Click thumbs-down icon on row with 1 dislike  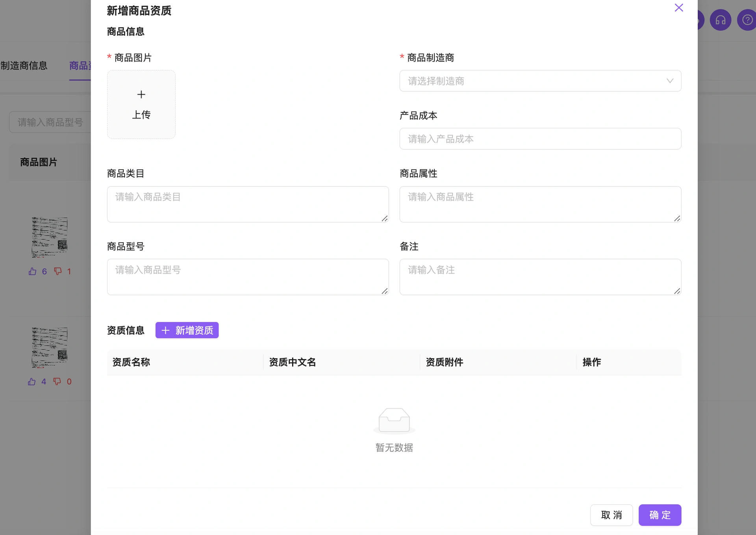coord(58,271)
